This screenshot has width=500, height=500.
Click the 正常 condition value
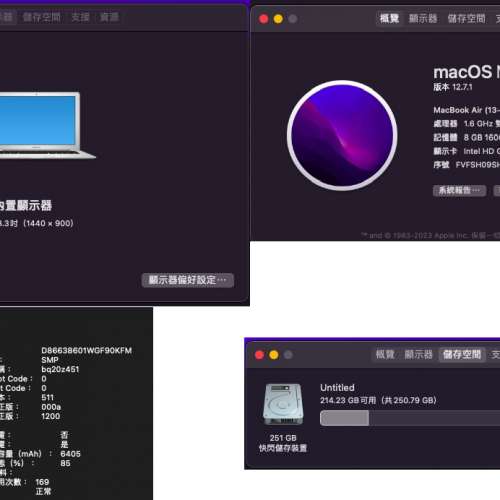point(43,491)
